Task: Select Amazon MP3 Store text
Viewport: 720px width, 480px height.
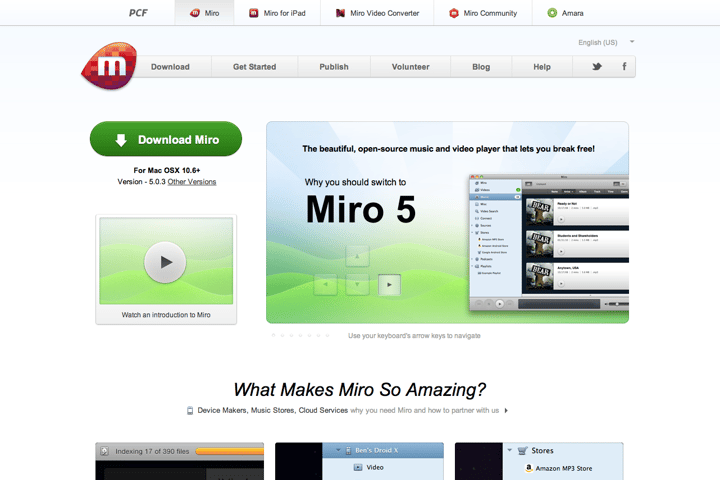Action: [563, 469]
